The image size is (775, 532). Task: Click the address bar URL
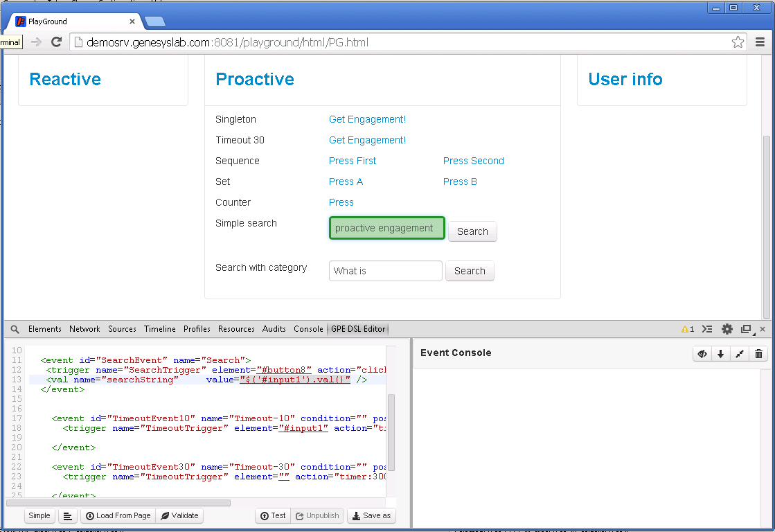point(227,42)
